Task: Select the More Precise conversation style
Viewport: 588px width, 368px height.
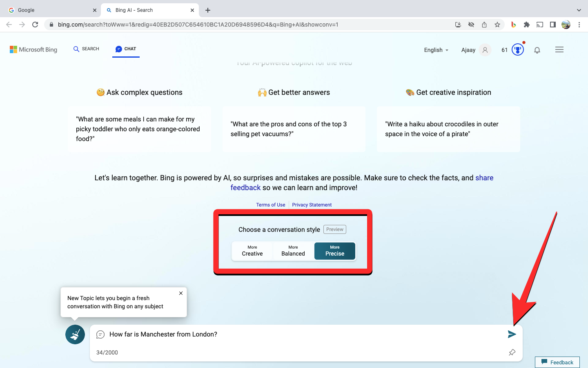Action: pos(335,251)
